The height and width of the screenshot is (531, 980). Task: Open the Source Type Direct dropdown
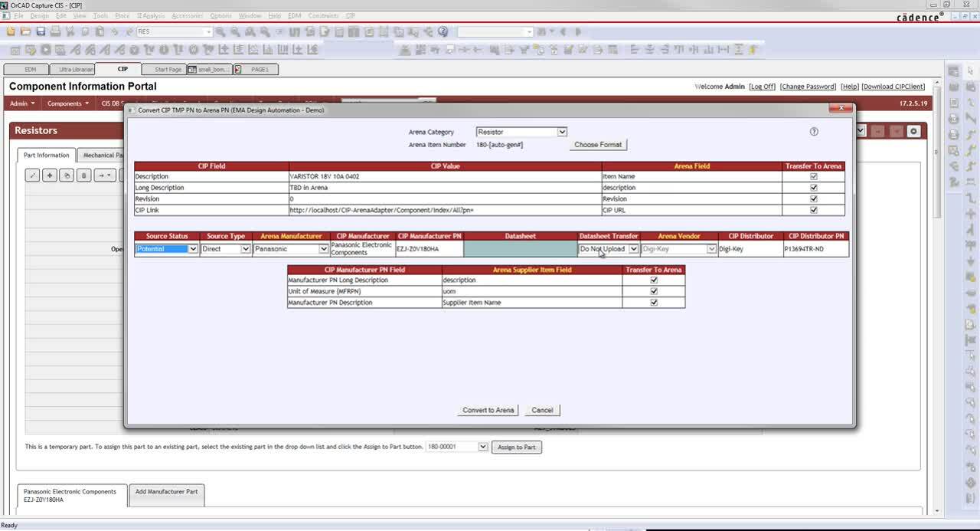226,249
